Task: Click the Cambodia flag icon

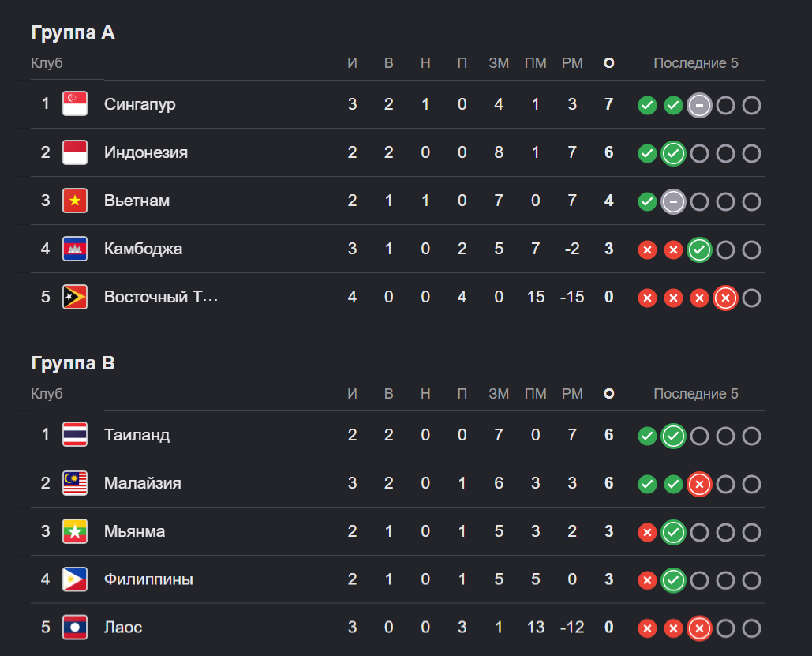Action: click(x=74, y=249)
